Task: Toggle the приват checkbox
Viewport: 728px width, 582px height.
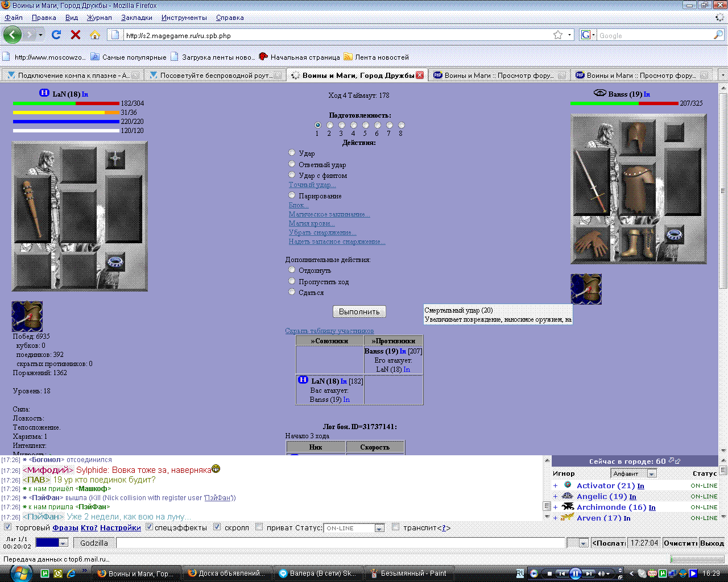Action: point(259,527)
